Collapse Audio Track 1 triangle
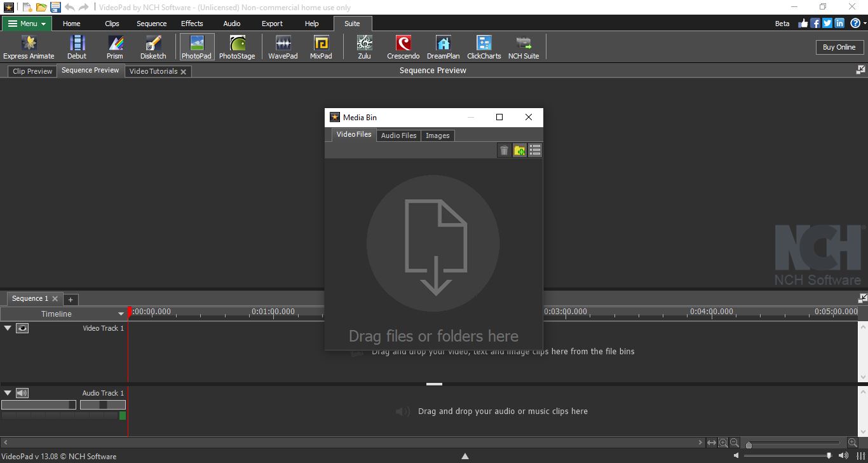Screen dimensions: 868x463 coord(8,393)
